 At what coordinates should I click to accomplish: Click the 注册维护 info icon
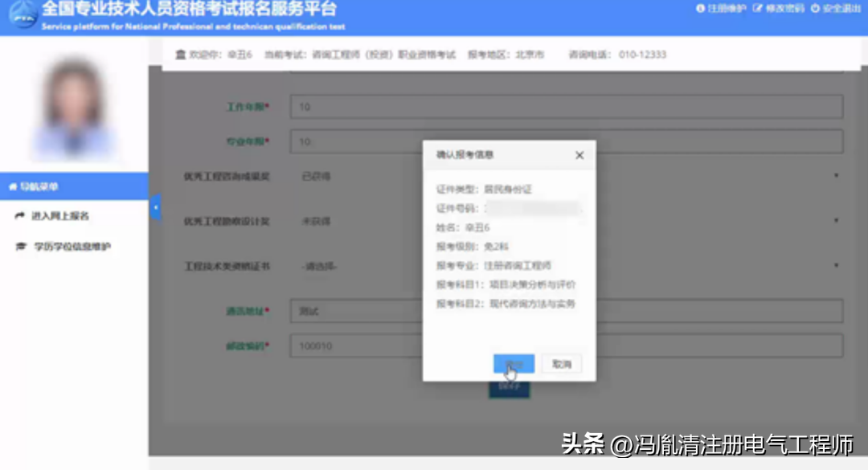click(x=700, y=9)
